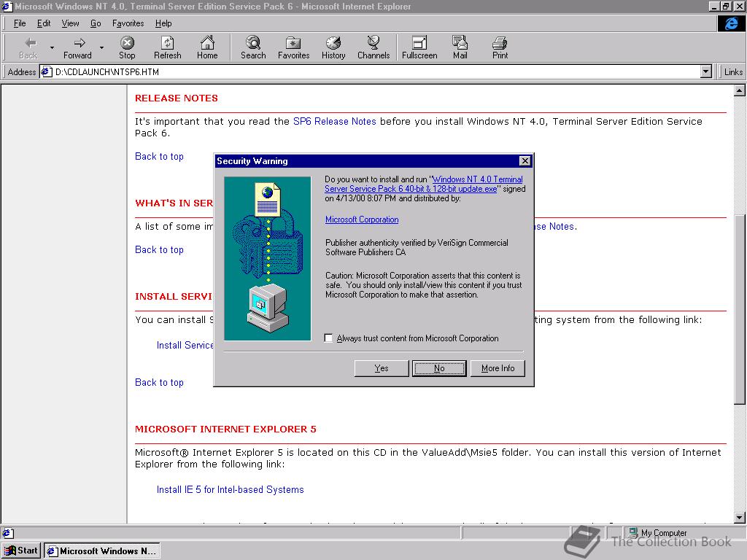
Task: Click Back to top under Release Notes
Action: click(159, 157)
